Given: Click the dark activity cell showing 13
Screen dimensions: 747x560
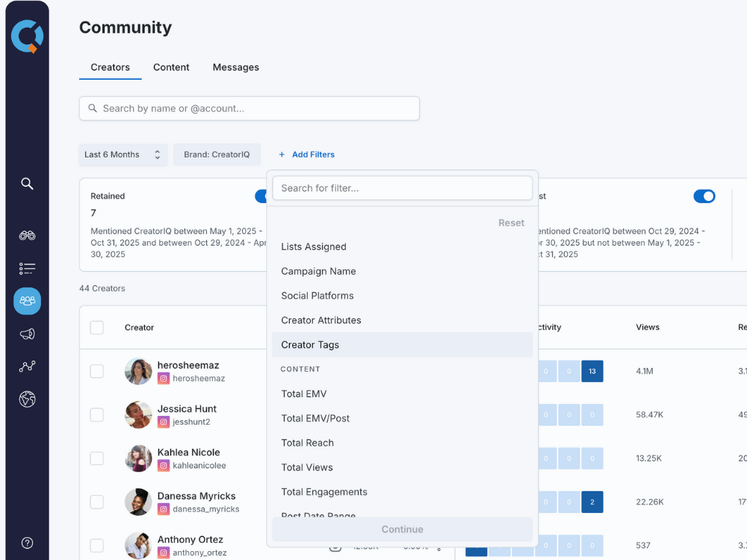Looking at the screenshot, I should [592, 371].
